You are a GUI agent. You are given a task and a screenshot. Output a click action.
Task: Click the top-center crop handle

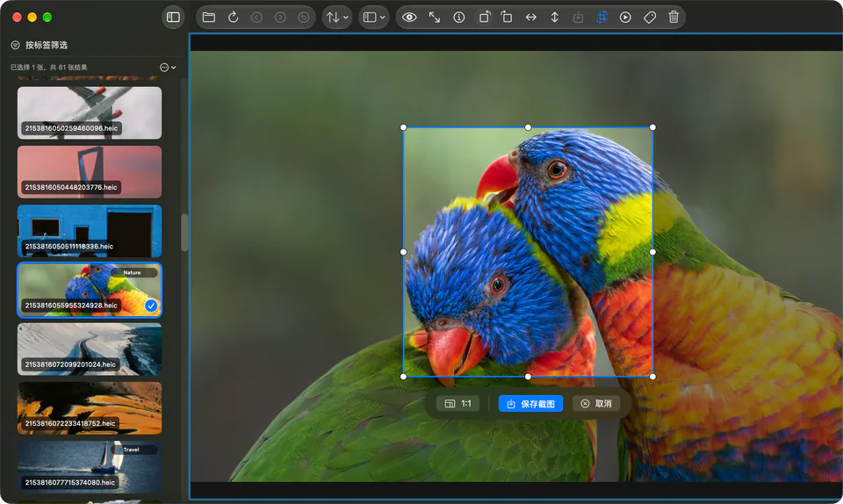528,127
